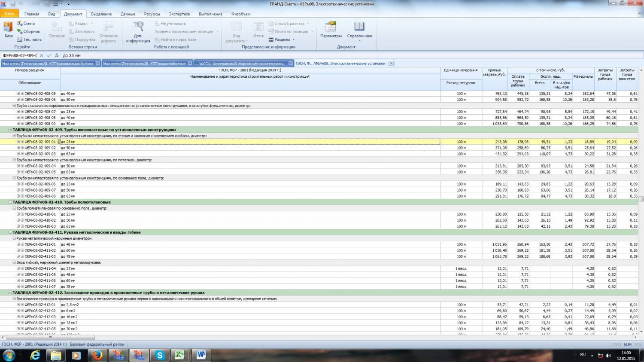The width and height of the screenshot is (644, 362).
Task: Collapse ТАБЛИЦА ФЕРм08-02-409 group
Action: [10, 130]
